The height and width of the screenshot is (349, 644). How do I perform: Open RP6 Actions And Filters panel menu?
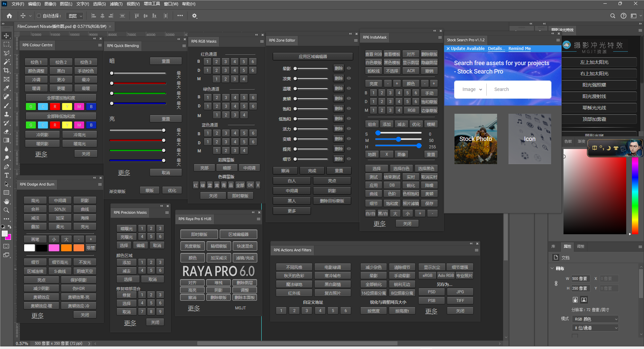(477, 250)
